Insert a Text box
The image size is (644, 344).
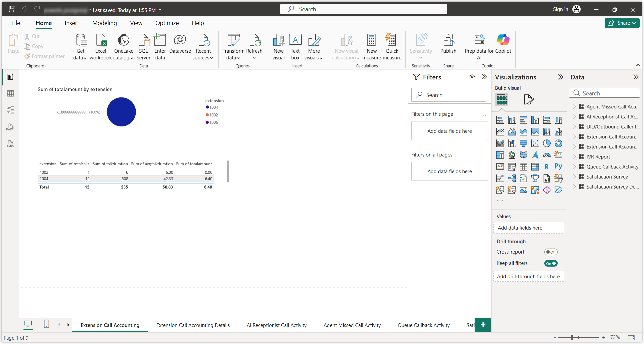click(295, 47)
